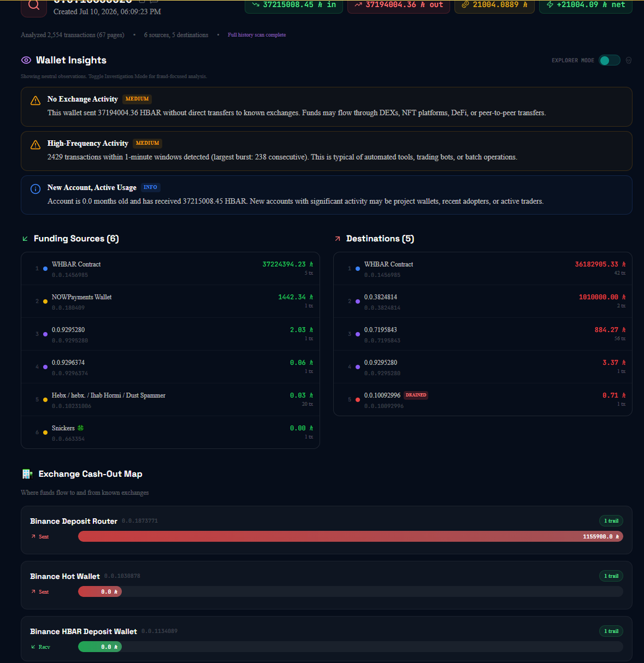Open destination 0.0.10092996
644x663 pixels.
(x=483, y=399)
